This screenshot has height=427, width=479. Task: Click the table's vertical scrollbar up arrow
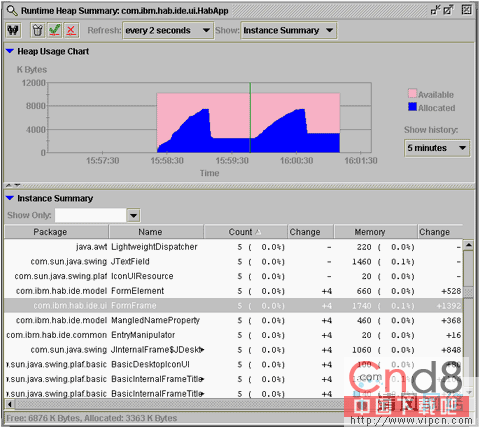pos(469,245)
